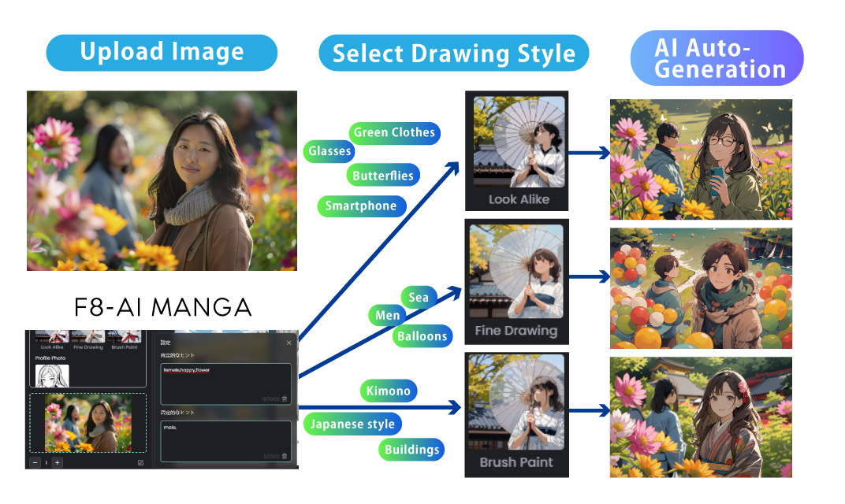Click the Balloons tag

click(x=422, y=336)
